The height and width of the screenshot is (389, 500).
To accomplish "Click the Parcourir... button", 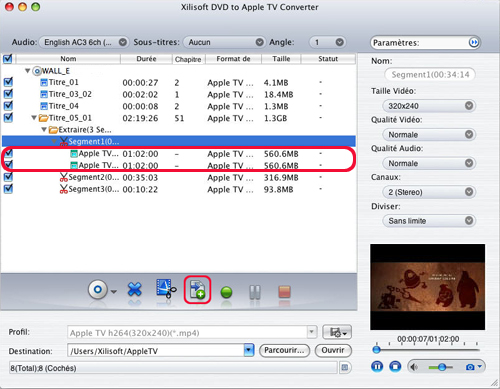I will (x=284, y=350).
